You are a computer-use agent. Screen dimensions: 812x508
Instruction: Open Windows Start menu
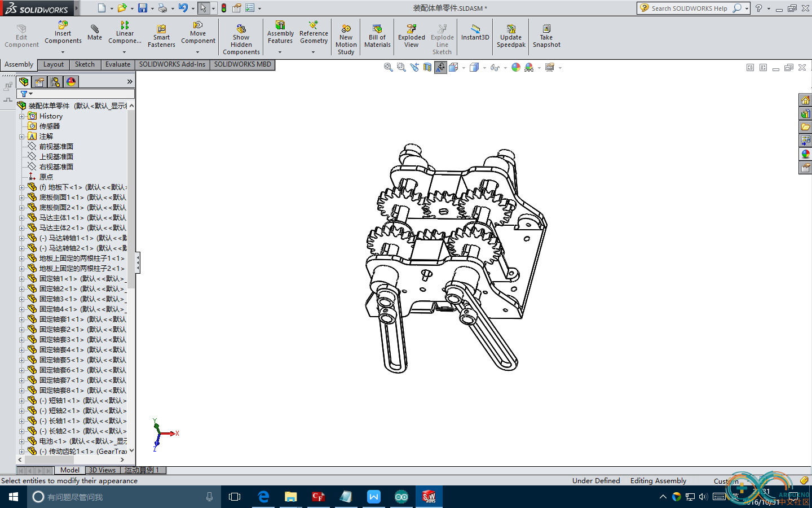tap(14, 497)
